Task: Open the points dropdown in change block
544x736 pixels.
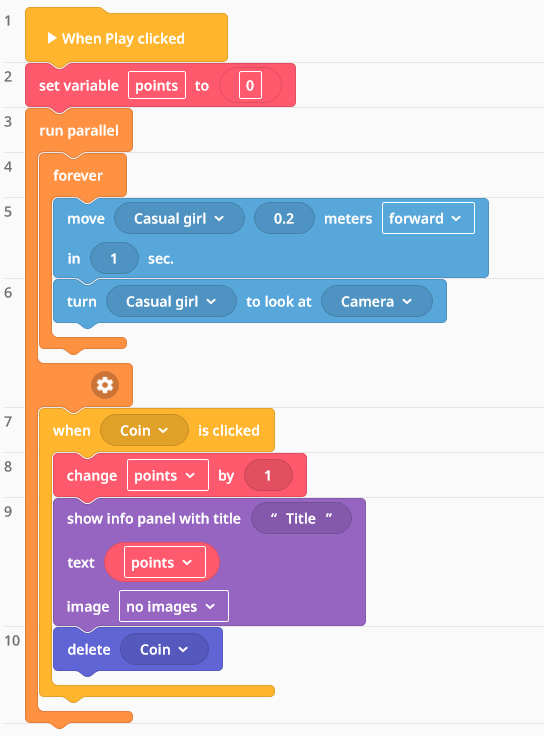Action: 168,475
